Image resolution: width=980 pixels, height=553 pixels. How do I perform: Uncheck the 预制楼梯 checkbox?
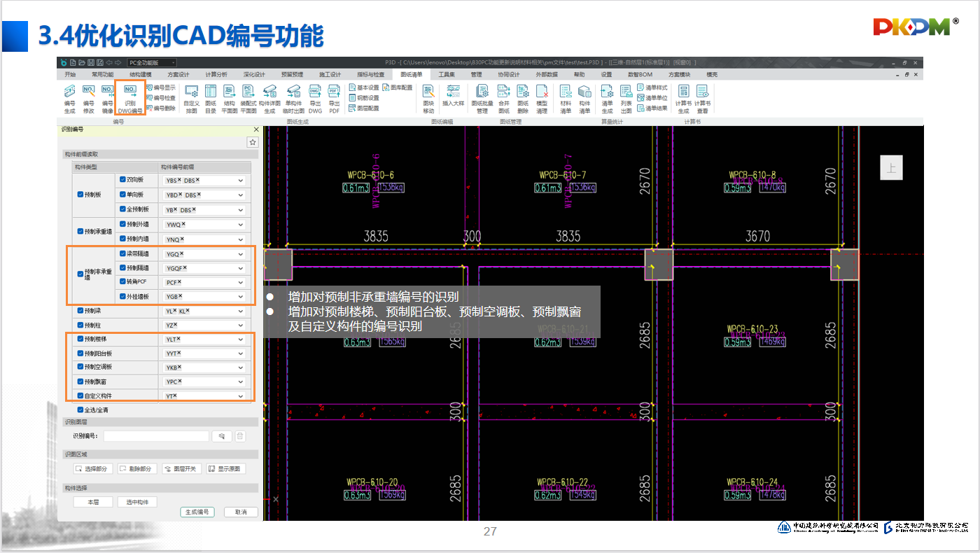[x=80, y=339]
